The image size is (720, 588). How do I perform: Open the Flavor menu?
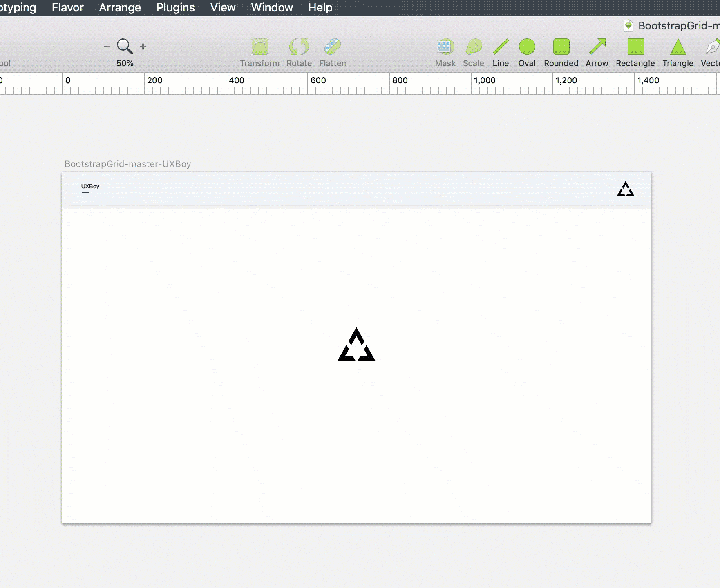coord(67,7)
